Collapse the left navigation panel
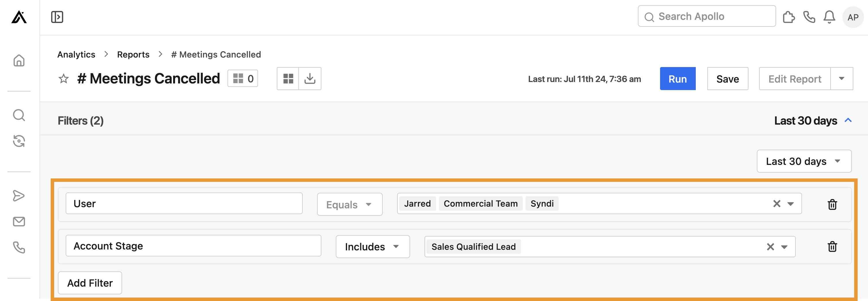 coord(57,16)
